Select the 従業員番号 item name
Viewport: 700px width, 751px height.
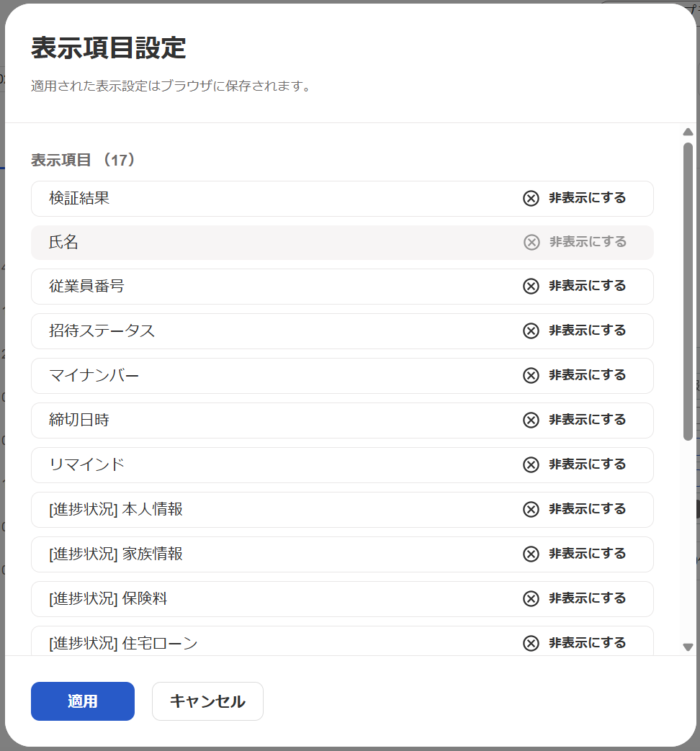click(x=86, y=287)
